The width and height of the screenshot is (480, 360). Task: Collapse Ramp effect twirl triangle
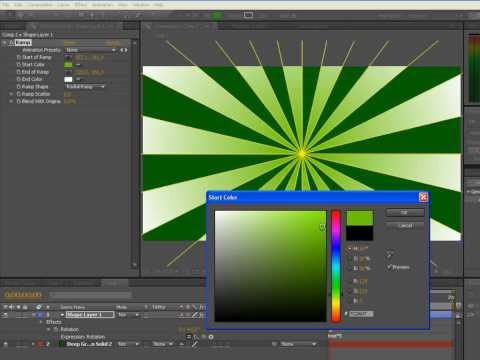[x=5, y=43]
